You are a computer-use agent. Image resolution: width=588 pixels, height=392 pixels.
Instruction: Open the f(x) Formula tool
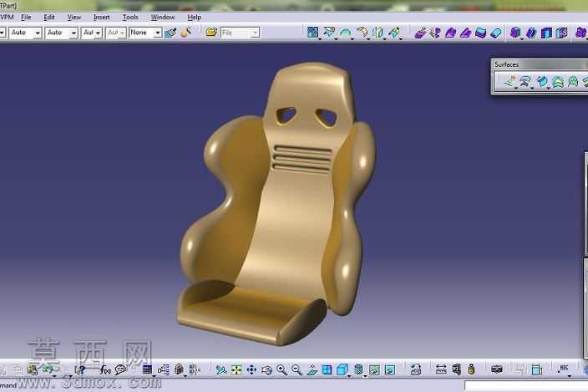(105, 370)
